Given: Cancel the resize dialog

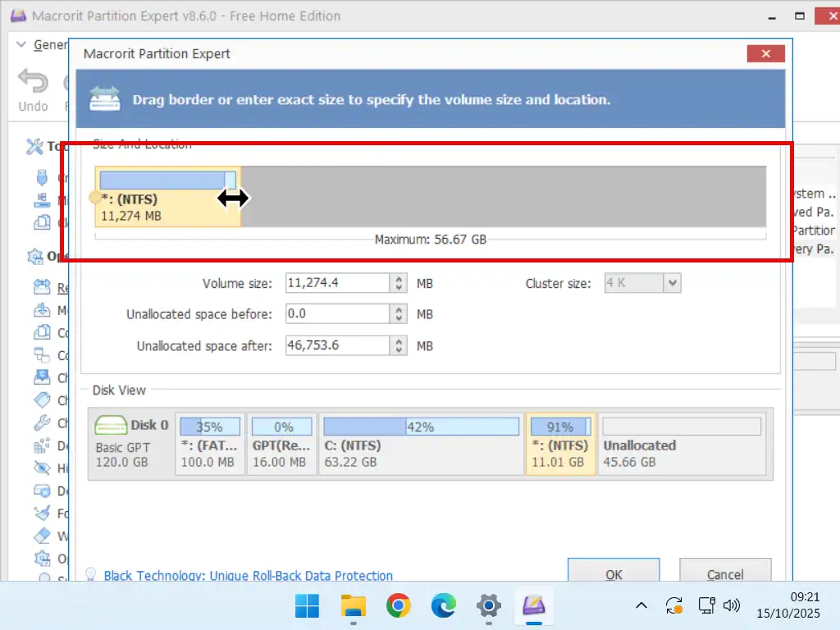Looking at the screenshot, I should (725, 573).
